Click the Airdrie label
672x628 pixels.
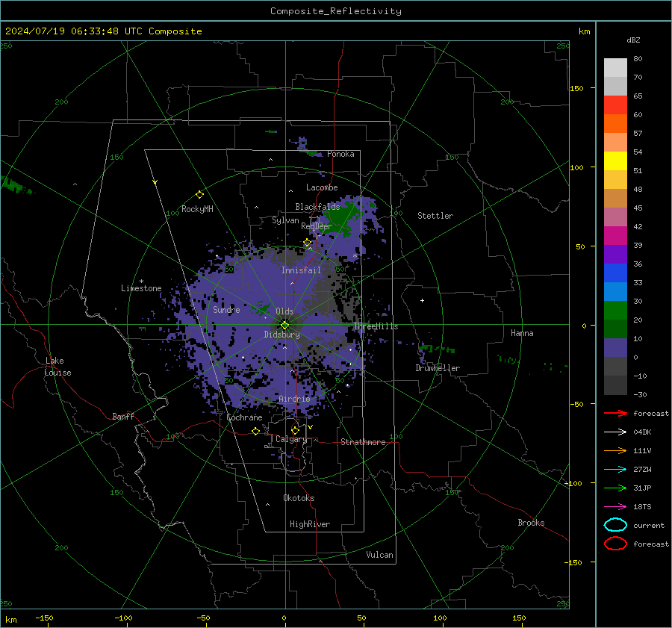(294, 399)
